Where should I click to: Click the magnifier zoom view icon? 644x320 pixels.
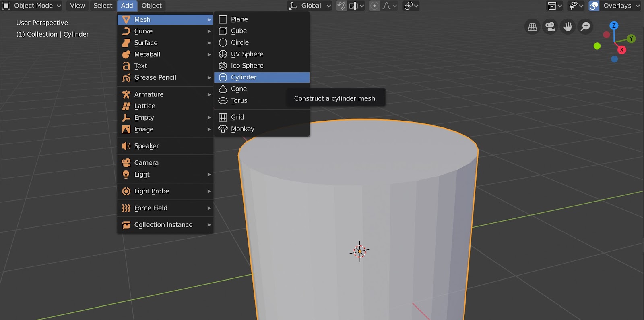click(586, 27)
